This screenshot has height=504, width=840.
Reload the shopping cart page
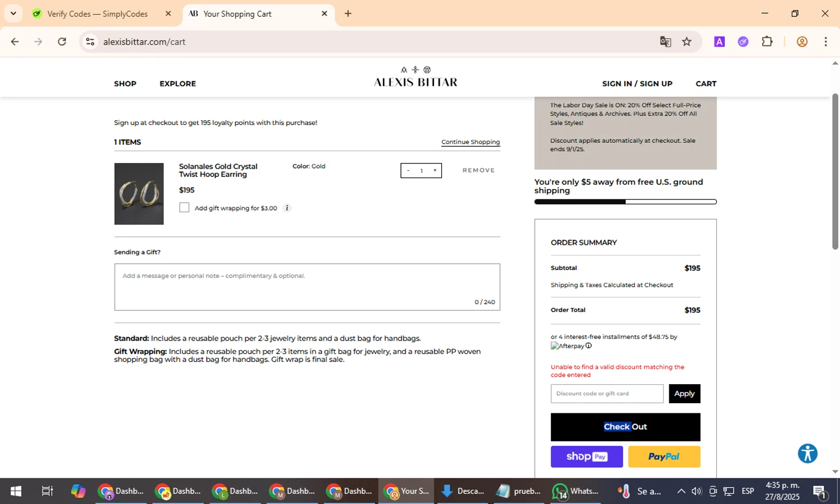pyautogui.click(x=62, y=41)
